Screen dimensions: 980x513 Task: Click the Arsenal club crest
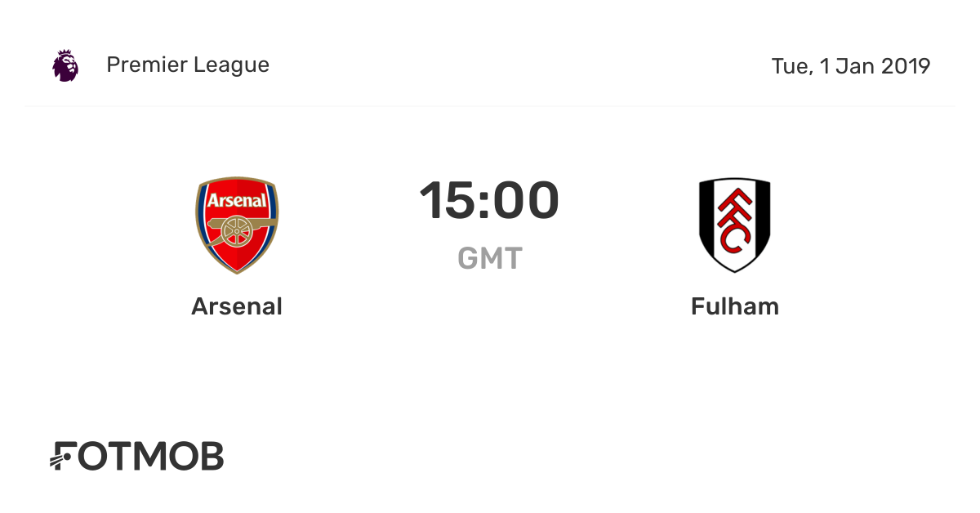click(237, 225)
